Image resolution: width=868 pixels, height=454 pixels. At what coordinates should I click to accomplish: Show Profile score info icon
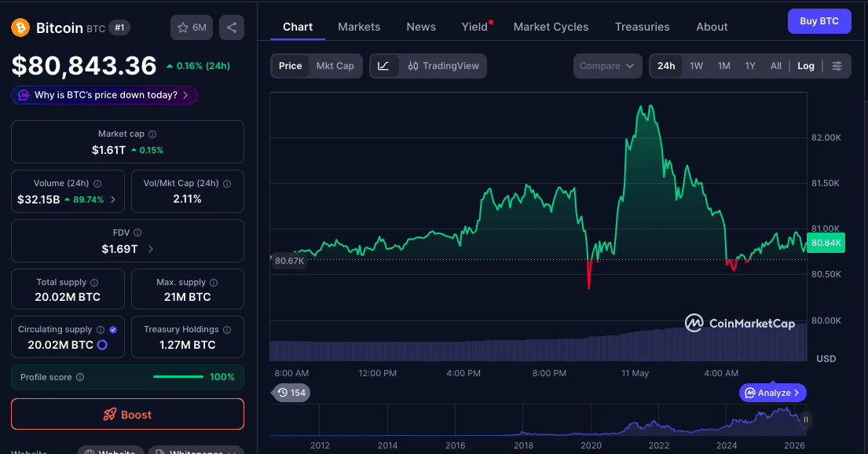point(80,377)
